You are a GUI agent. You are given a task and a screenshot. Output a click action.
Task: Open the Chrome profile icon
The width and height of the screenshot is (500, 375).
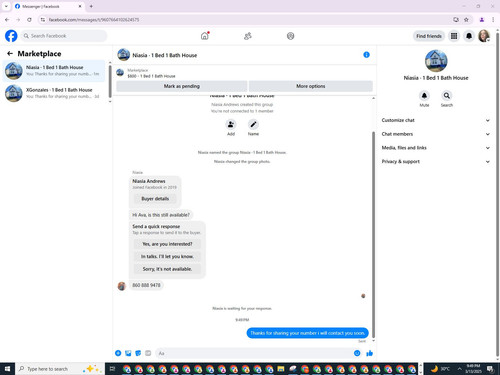(x=482, y=20)
